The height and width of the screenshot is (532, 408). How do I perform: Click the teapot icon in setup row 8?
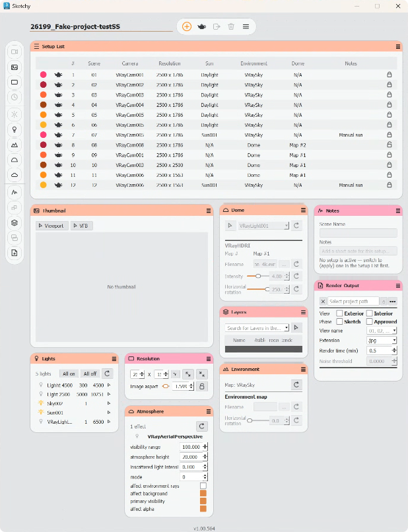point(58,145)
